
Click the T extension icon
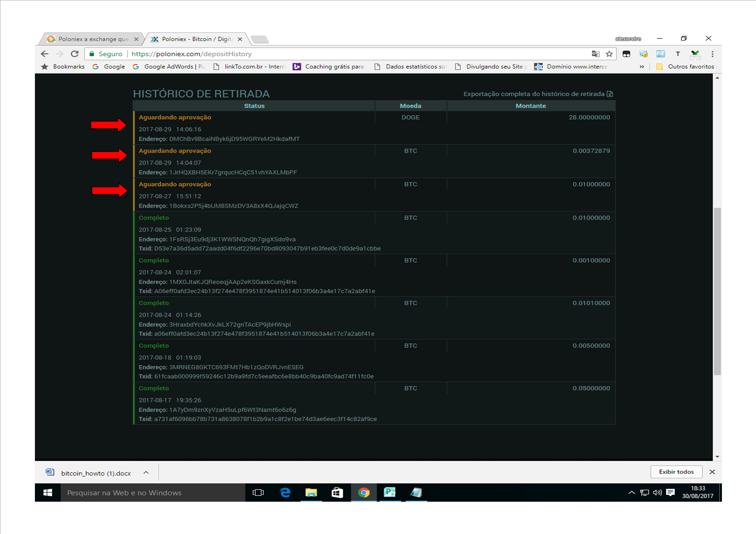click(678, 54)
